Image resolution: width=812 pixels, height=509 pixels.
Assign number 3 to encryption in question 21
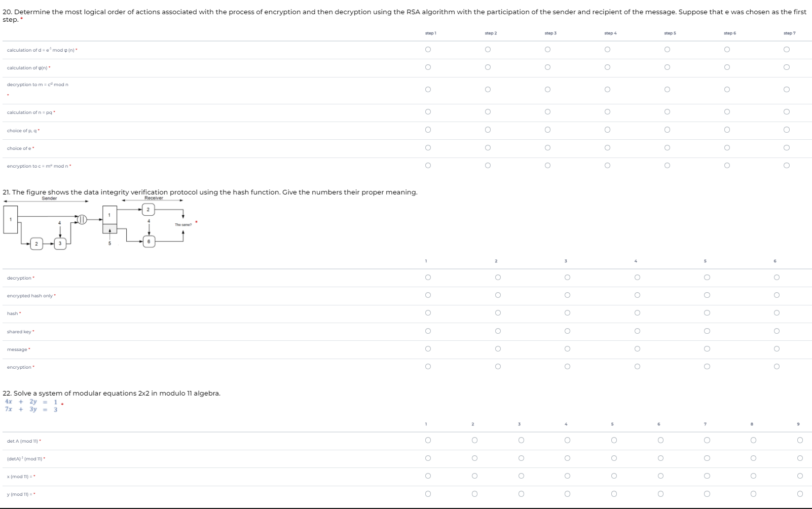coord(567,367)
